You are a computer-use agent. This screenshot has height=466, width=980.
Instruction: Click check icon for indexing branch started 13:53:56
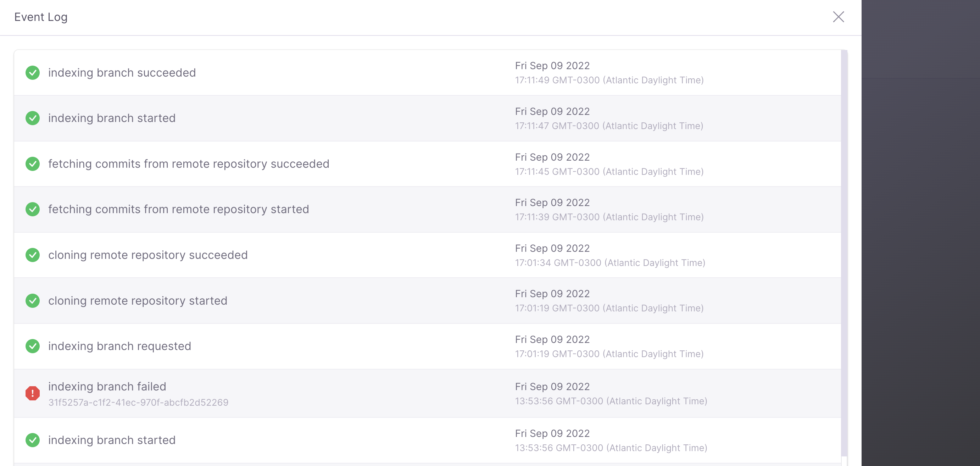[x=33, y=440]
